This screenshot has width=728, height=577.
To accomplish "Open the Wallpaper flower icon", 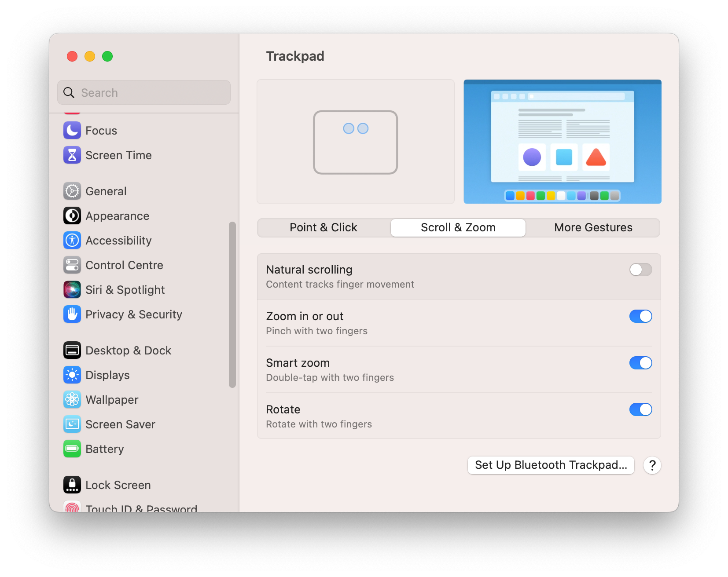I will (72, 400).
